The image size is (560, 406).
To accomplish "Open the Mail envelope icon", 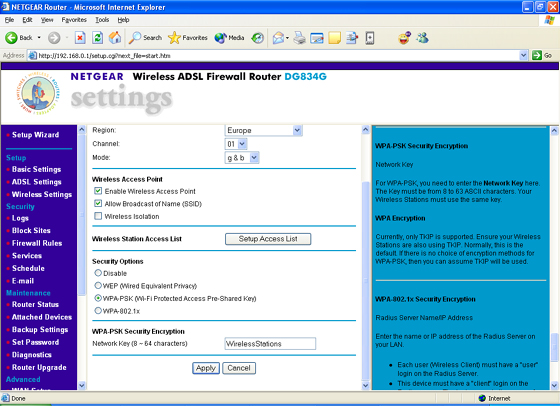I will (x=278, y=37).
